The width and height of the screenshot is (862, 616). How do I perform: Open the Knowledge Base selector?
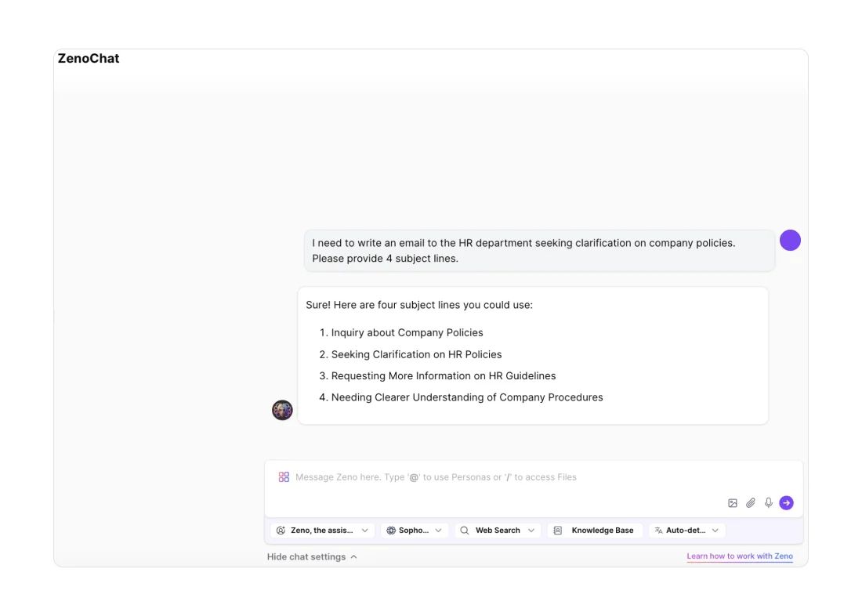594,531
